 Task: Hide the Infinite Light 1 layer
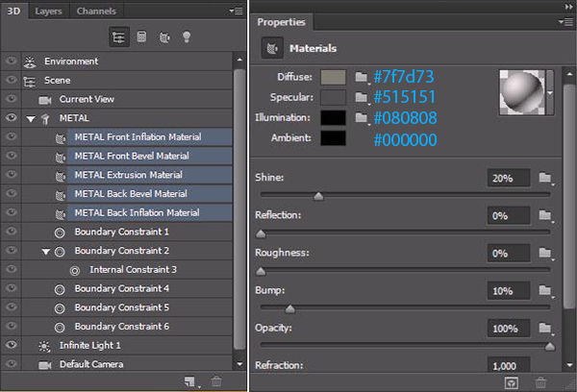(x=12, y=345)
